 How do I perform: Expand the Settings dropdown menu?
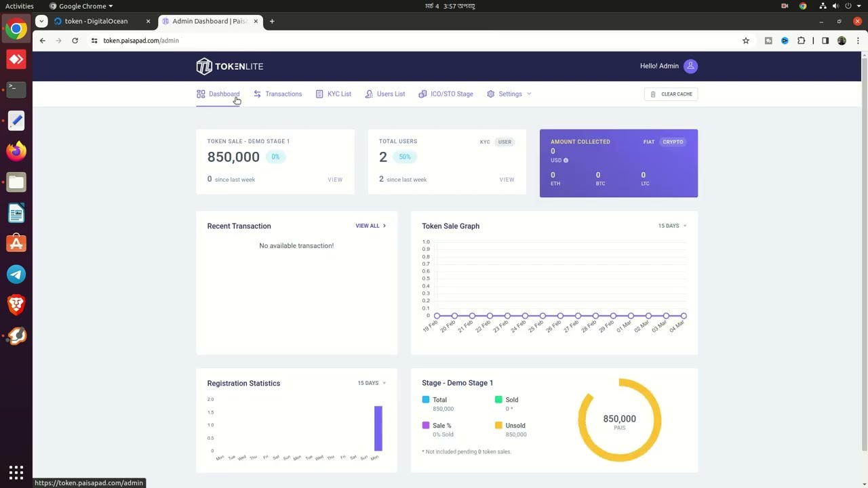point(509,94)
